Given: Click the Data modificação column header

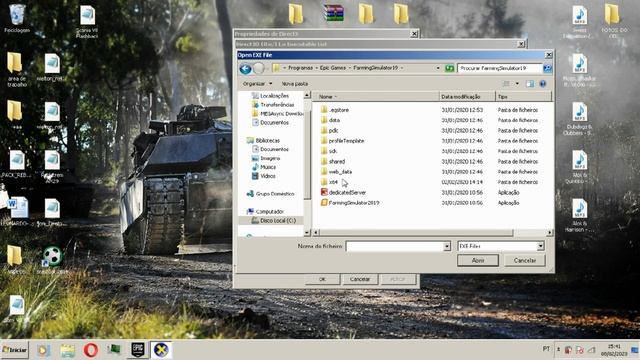Looking at the screenshot, I should tap(468, 97).
